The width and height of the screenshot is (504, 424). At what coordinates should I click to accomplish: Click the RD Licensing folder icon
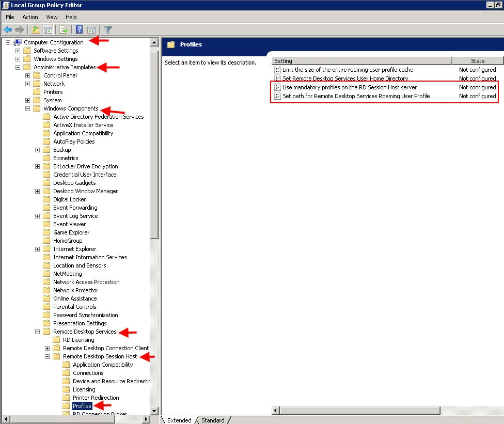pyautogui.click(x=56, y=340)
